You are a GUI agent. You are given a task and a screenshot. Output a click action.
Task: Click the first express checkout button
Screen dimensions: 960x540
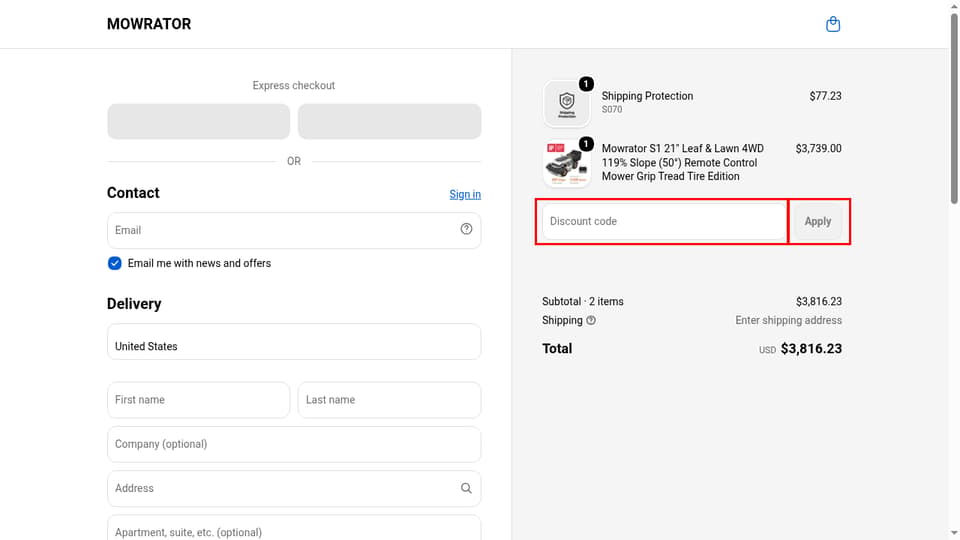198,121
